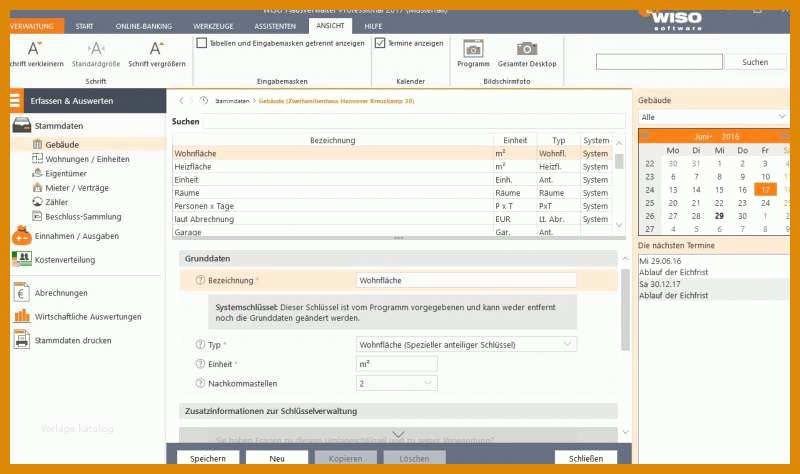The width and height of the screenshot is (800, 474).
Task: Open appointment Mi 29.06.16
Action: coord(713,266)
